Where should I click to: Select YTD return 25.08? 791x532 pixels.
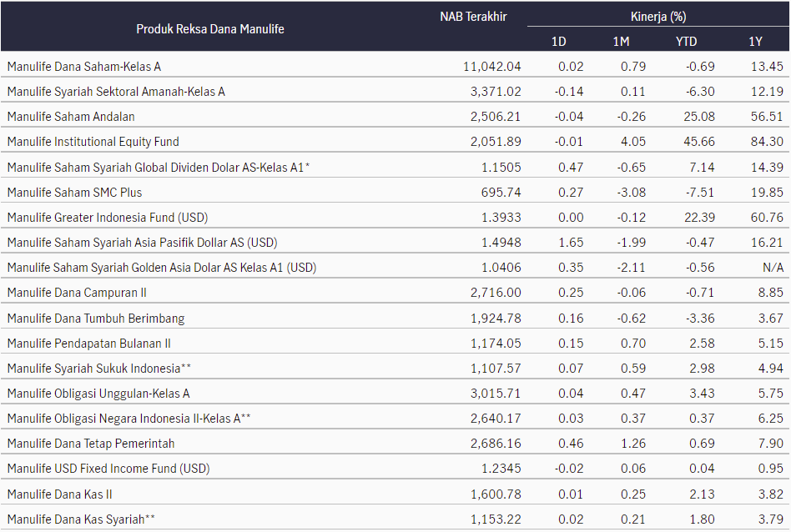click(x=699, y=117)
